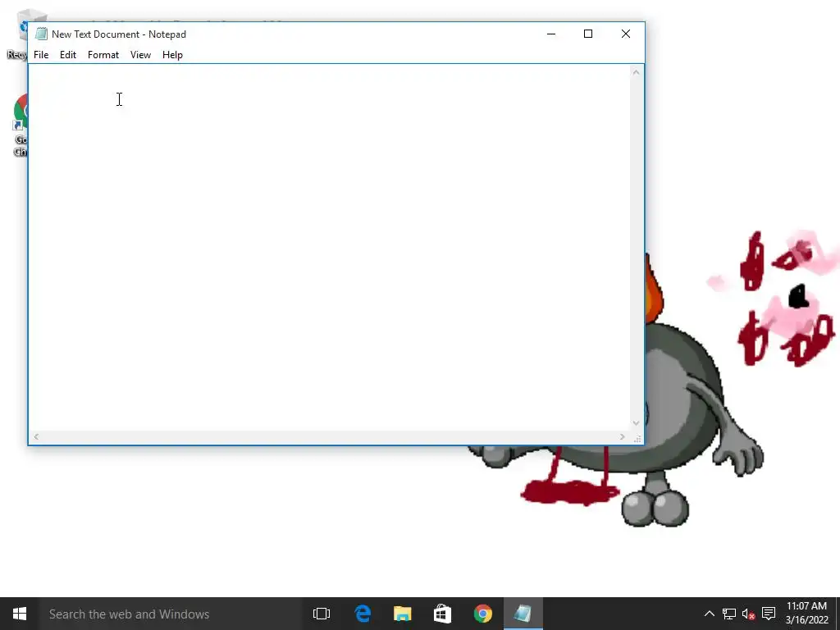Minimize the Notepad window
Viewport: 840px width, 630px height.
[551, 34]
